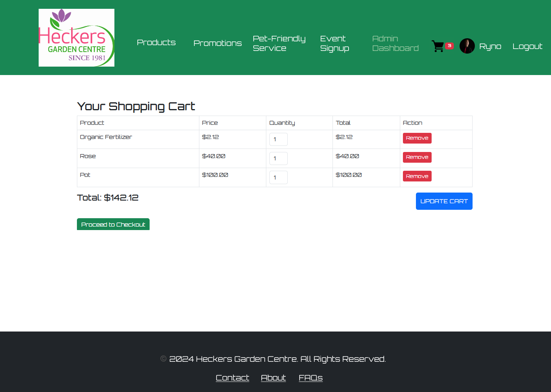
Task: Click the Ryno username link
Action: 490,46
